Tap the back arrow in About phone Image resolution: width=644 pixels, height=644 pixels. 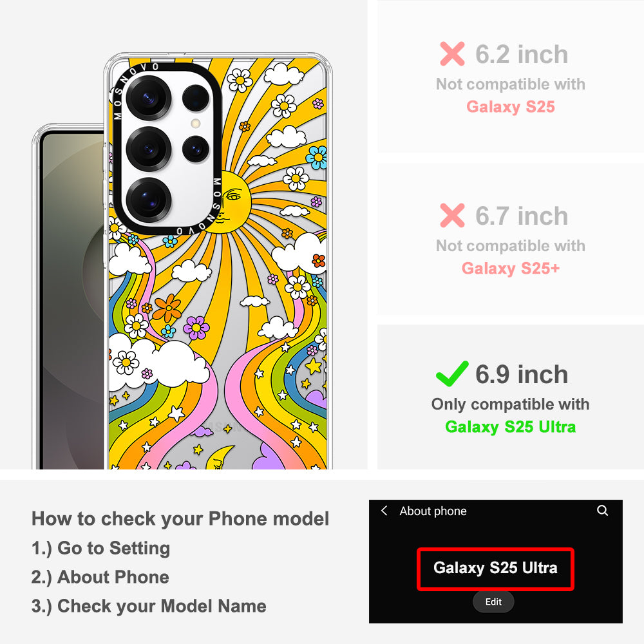384,511
